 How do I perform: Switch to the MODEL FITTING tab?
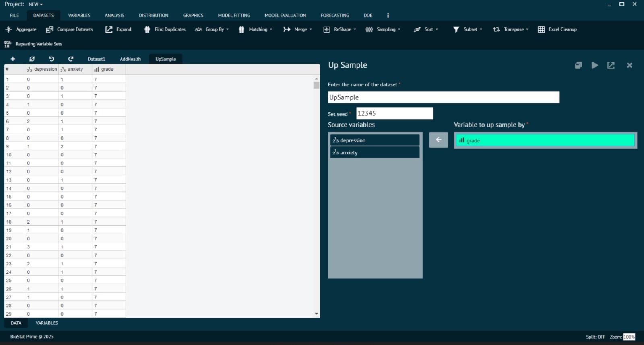click(234, 15)
